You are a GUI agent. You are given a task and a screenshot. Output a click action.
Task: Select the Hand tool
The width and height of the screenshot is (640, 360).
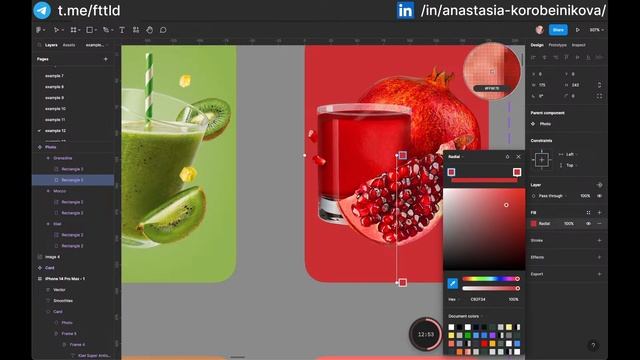click(150, 30)
